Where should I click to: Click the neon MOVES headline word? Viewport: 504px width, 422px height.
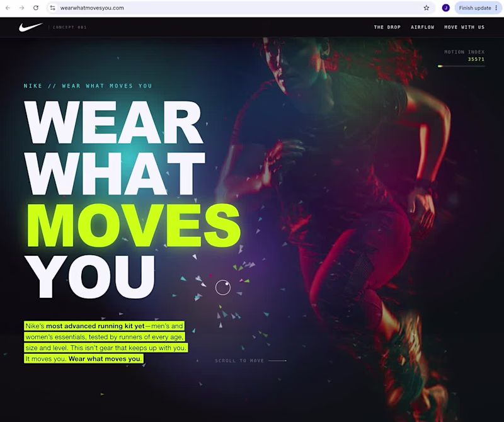pos(134,225)
